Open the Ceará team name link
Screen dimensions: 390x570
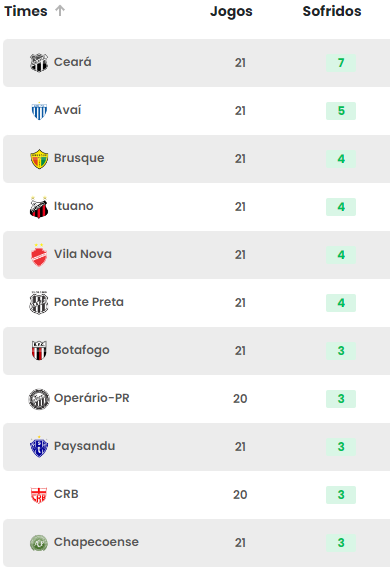[73, 62]
